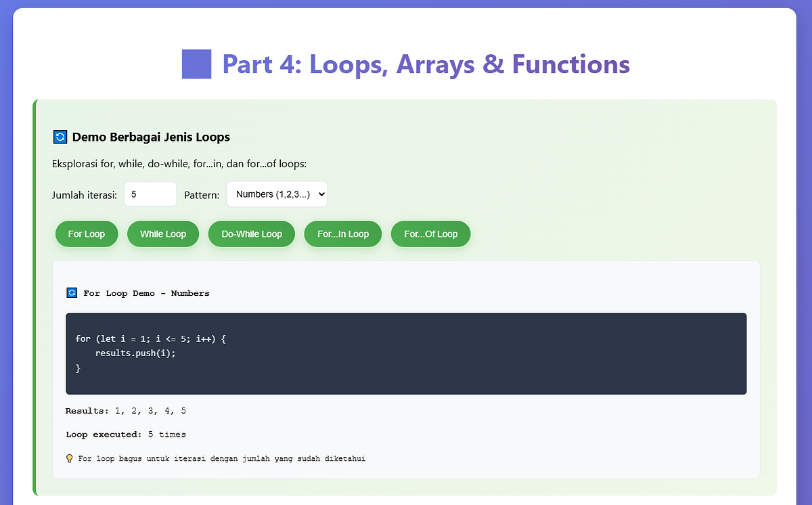Click the Loop executed: 5 times line

[x=126, y=435]
